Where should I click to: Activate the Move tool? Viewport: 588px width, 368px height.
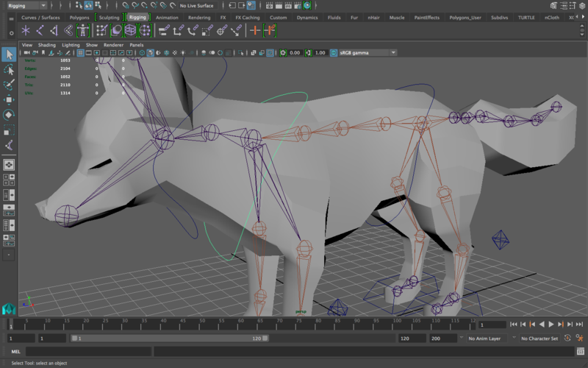tap(9, 99)
